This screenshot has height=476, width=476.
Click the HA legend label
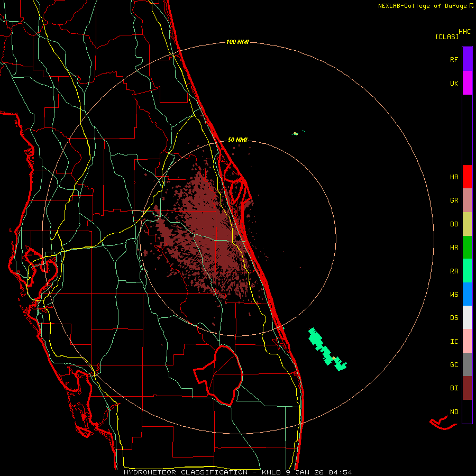[x=454, y=177]
